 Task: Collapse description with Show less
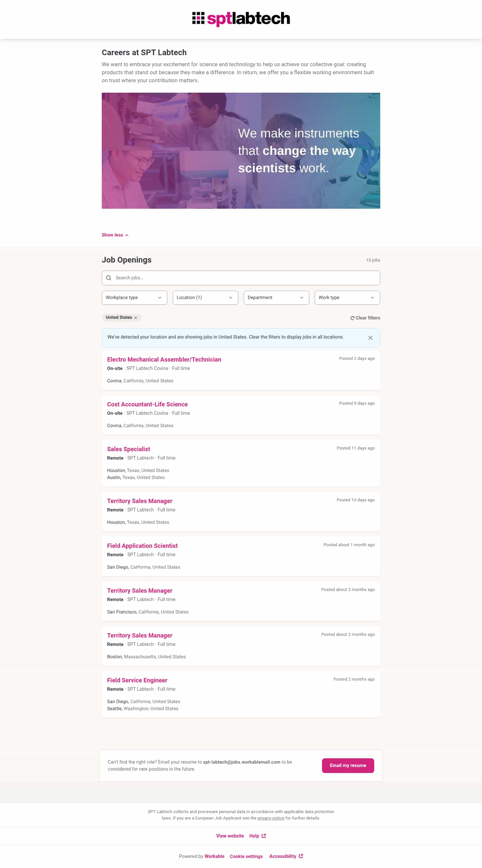click(x=115, y=235)
